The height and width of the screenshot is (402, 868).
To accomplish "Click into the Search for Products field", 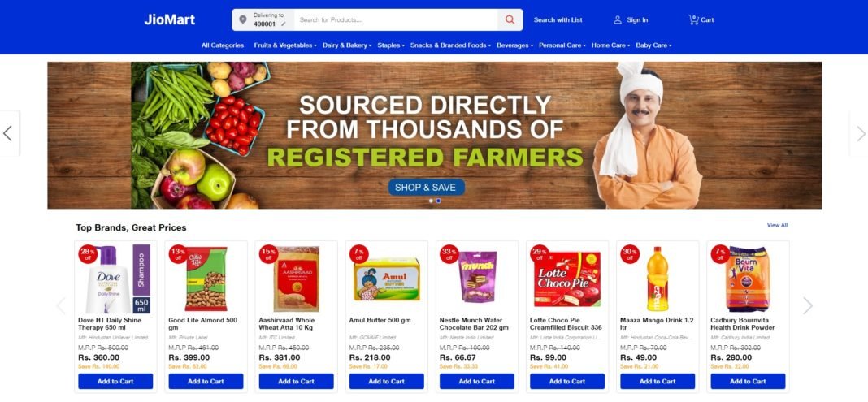I will click(395, 20).
